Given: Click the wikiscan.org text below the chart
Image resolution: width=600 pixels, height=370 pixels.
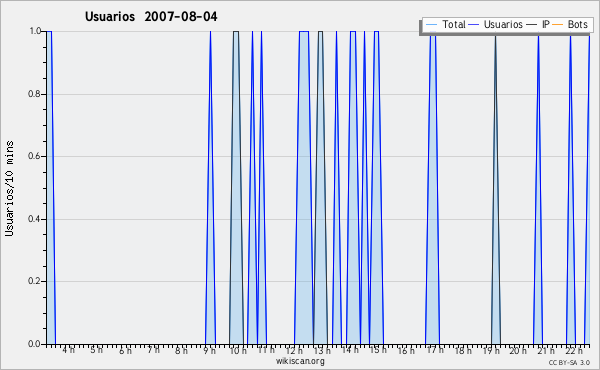Looking at the screenshot, I should tap(300, 361).
